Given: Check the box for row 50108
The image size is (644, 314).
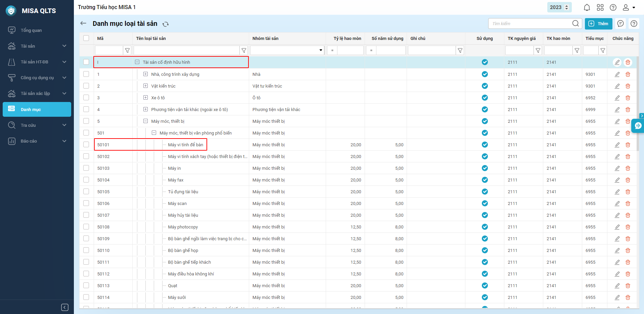Looking at the screenshot, I should pos(86,227).
